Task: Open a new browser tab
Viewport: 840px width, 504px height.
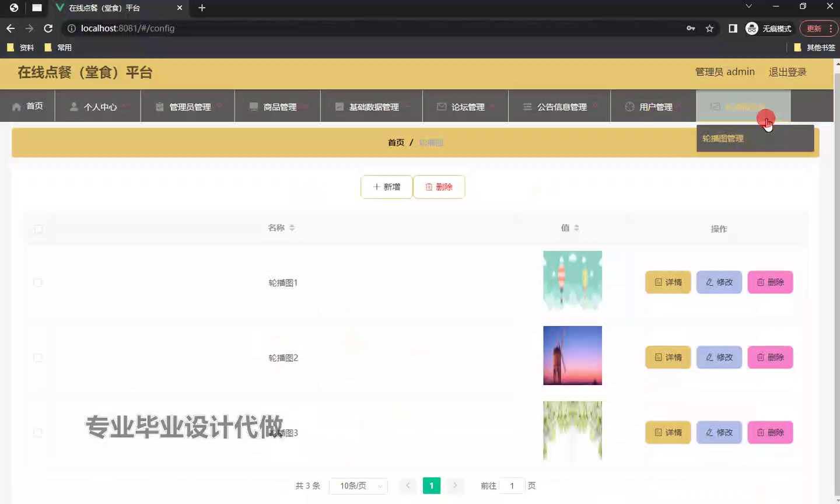Action: (202, 8)
